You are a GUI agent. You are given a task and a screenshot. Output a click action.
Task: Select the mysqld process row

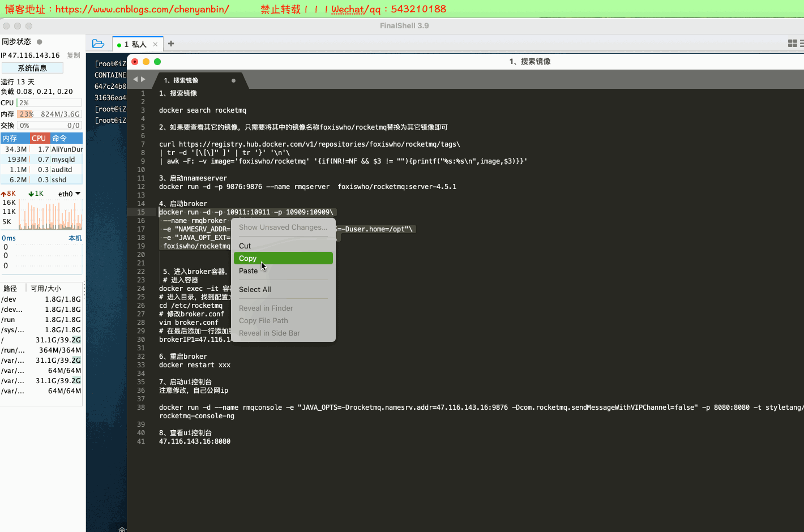[x=42, y=160]
